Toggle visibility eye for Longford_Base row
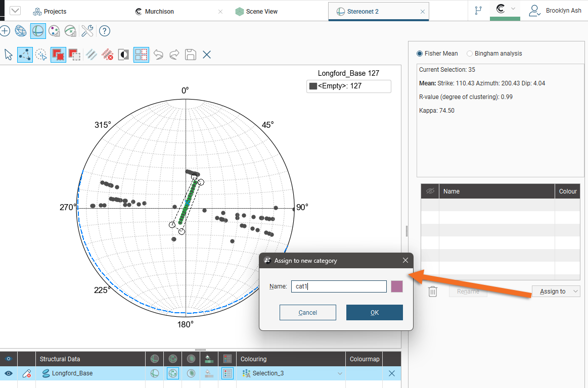The height and width of the screenshot is (388, 588). 8,373
